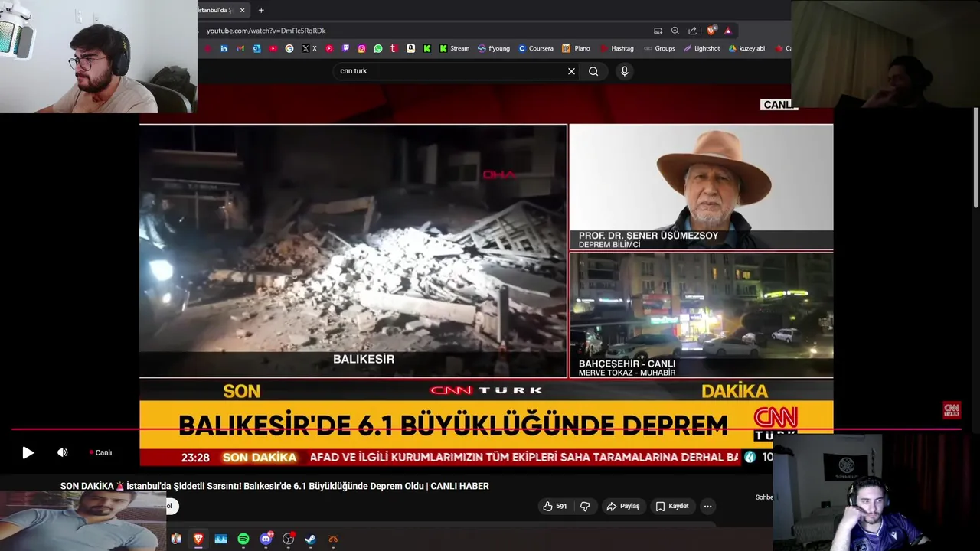This screenshot has height=551, width=980.
Task: Click the CNN Türk video watermark logo
Action: click(x=951, y=410)
